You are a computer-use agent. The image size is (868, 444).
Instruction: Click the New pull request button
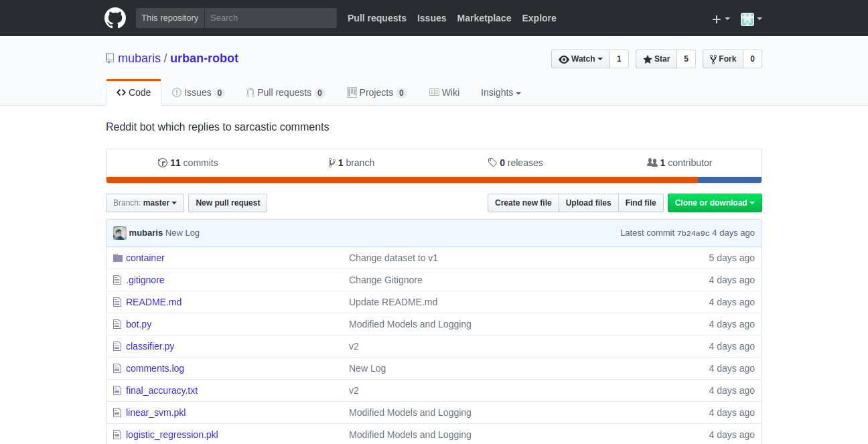click(228, 203)
